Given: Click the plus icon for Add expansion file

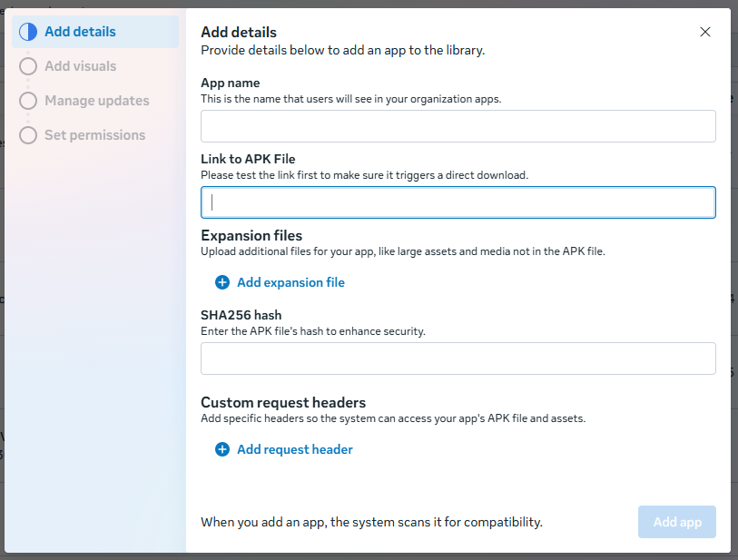Looking at the screenshot, I should [222, 282].
